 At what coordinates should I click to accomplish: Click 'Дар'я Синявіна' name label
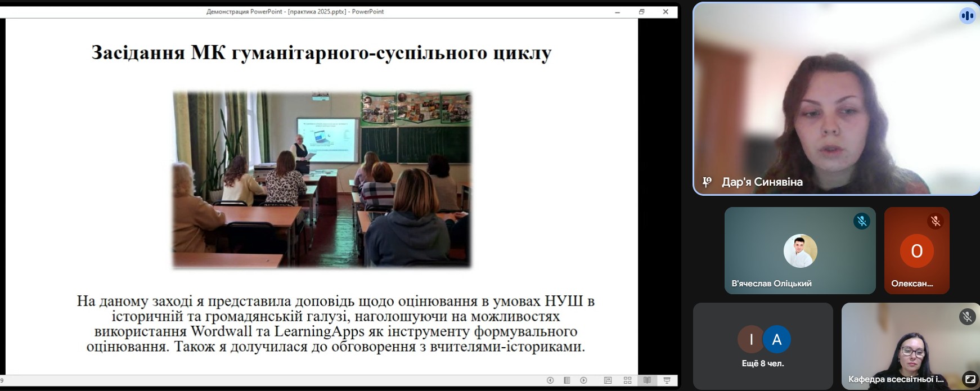coord(762,182)
